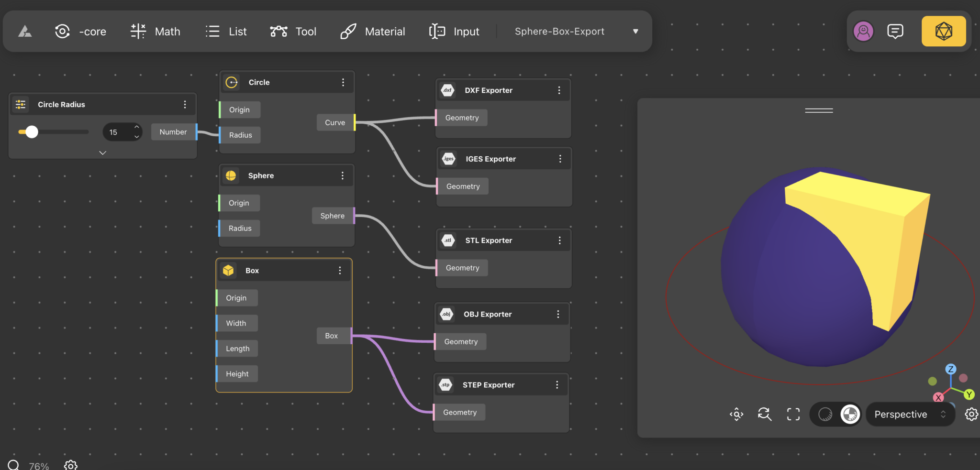
Task: Click the reset zoom icon with arrows
Action: point(765,414)
